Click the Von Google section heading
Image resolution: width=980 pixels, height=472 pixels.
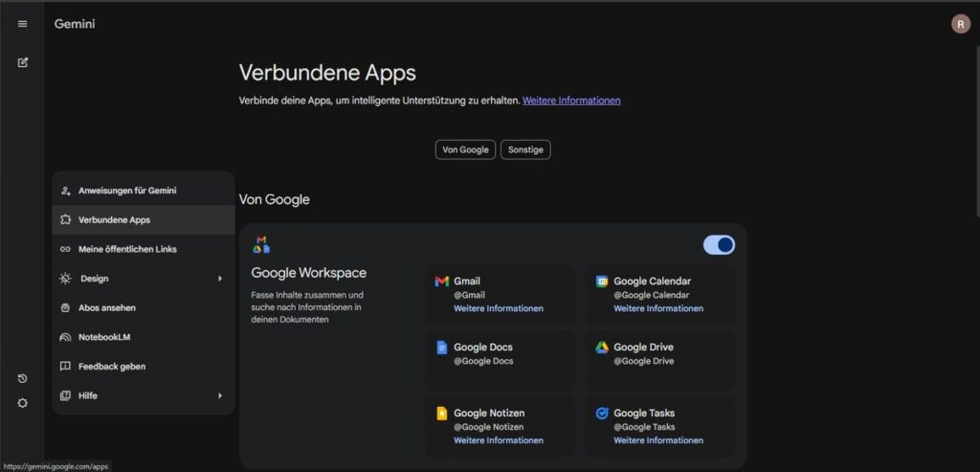pos(274,199)
